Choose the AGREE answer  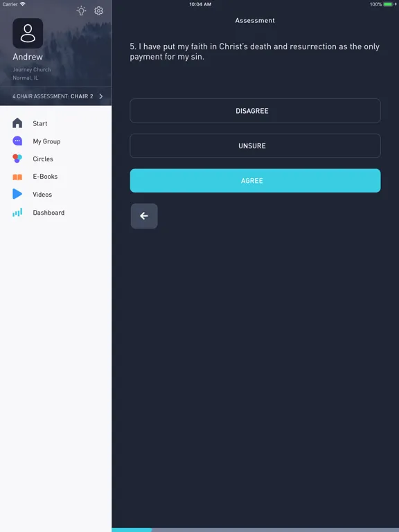[255, 181]
